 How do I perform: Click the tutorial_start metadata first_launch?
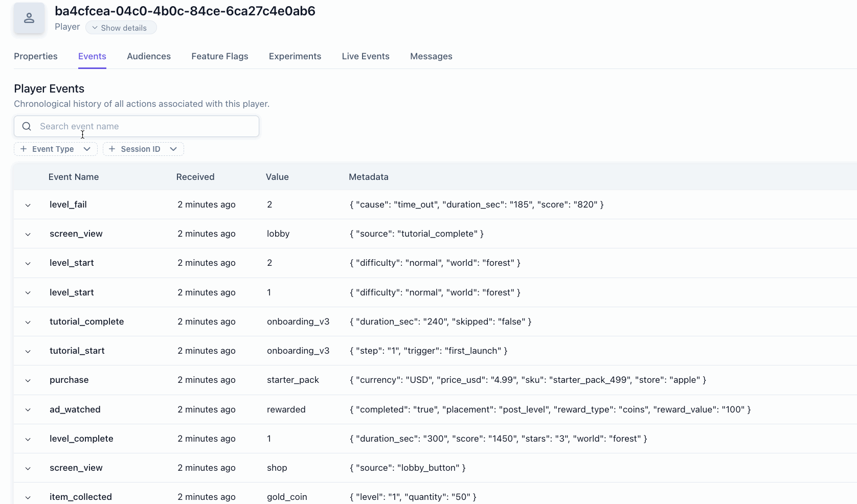pyautogui.click(x=429, y=351)
